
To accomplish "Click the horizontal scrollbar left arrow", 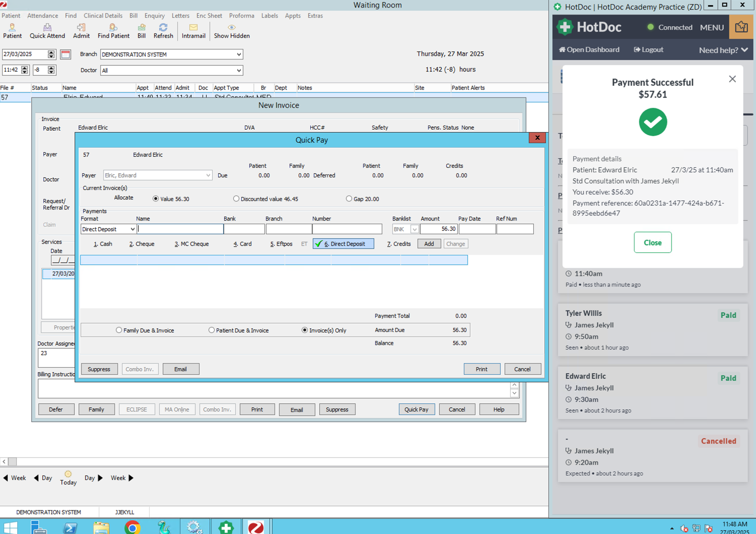I will 4,461.
